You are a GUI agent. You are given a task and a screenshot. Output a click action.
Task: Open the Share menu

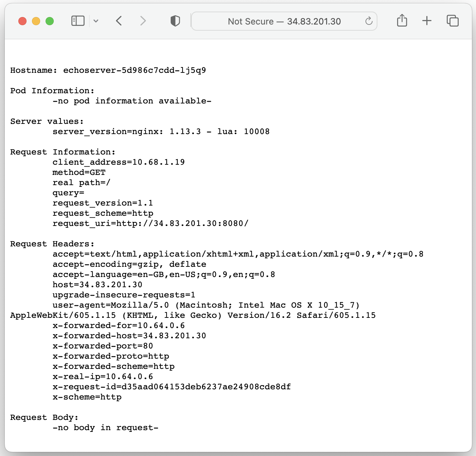click(402, 21)
